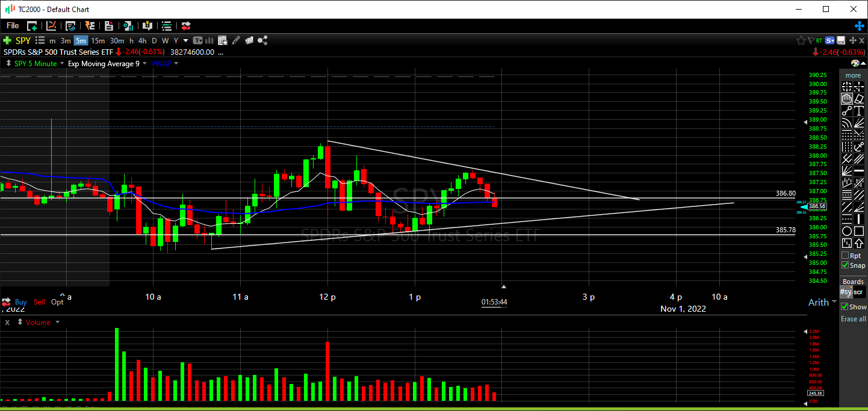Select the #sy board
The width and height of the screenshot is (868, 411).
point(846,292)
